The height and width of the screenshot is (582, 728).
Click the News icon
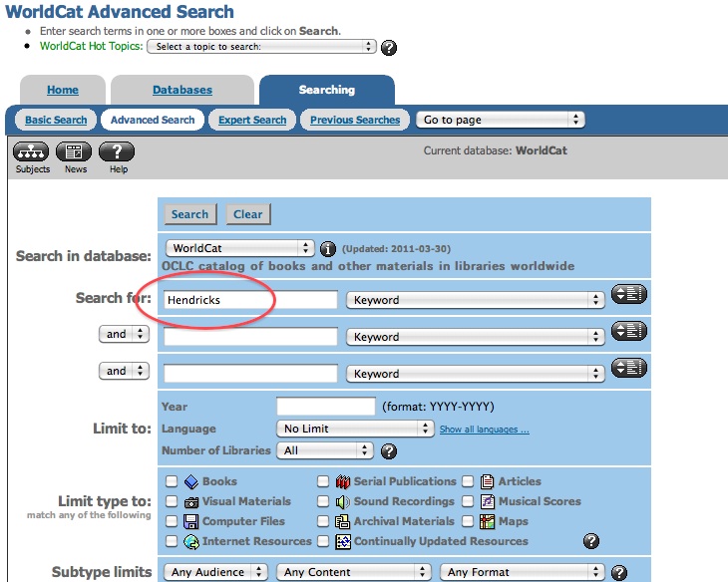click(75, 152)
